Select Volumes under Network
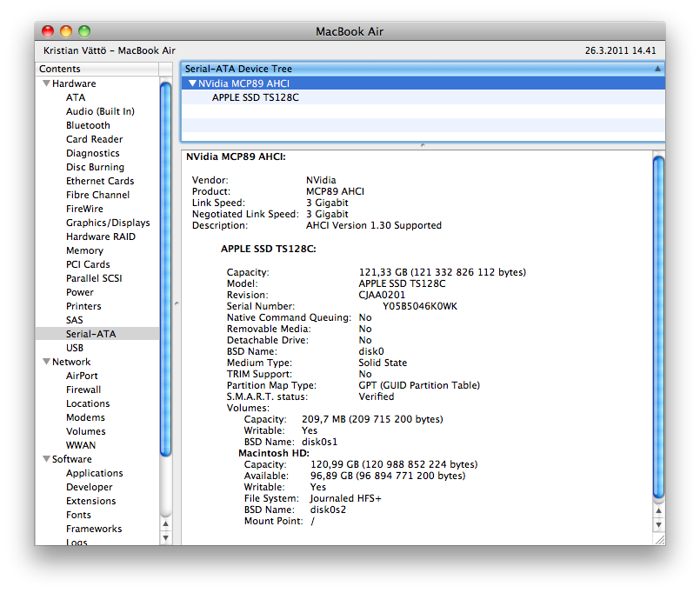700x593 pixels. [86, 431]
